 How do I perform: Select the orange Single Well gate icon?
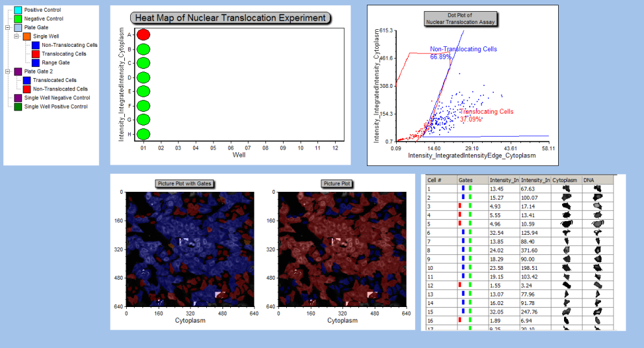(x=27, y=36)
